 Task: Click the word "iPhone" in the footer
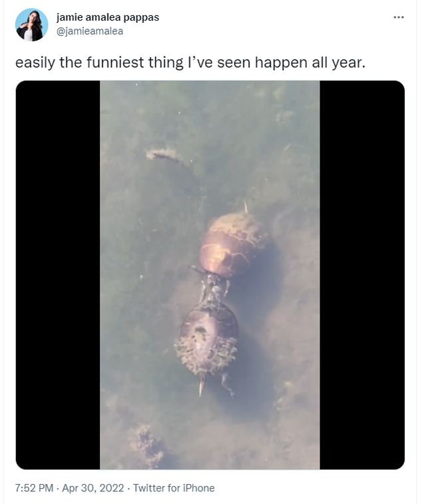coord(198,487)
